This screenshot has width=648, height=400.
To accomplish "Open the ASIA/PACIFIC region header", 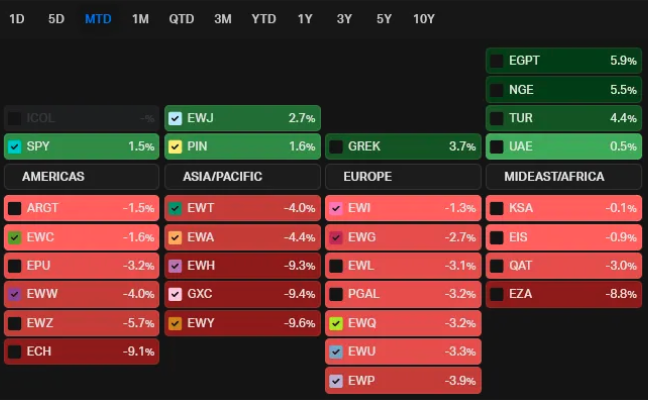I will click(242, 177).
